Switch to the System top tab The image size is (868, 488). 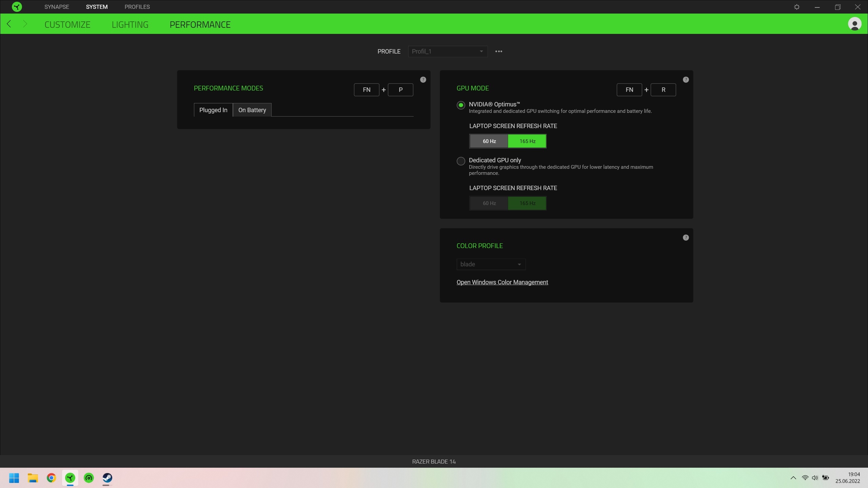pyautogui.click(x=97, y=7)
